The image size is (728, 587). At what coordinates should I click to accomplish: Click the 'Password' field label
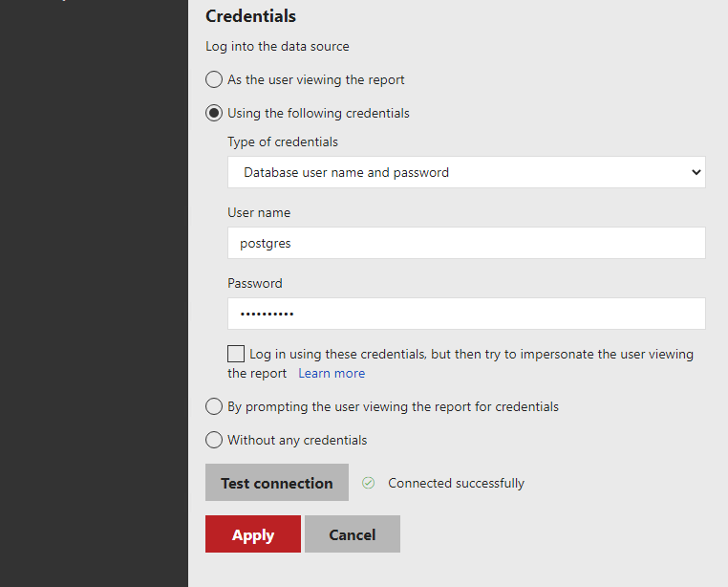[x=255, y=283]
